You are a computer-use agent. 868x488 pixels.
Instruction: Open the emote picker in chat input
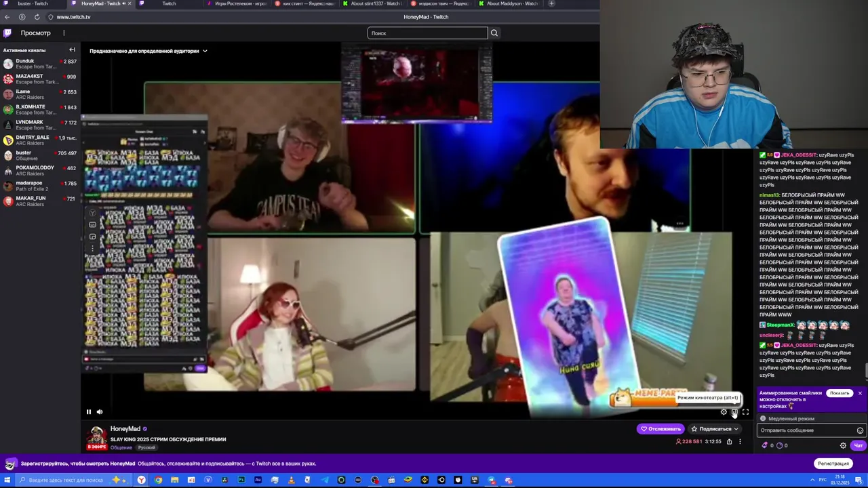[860, 430]
